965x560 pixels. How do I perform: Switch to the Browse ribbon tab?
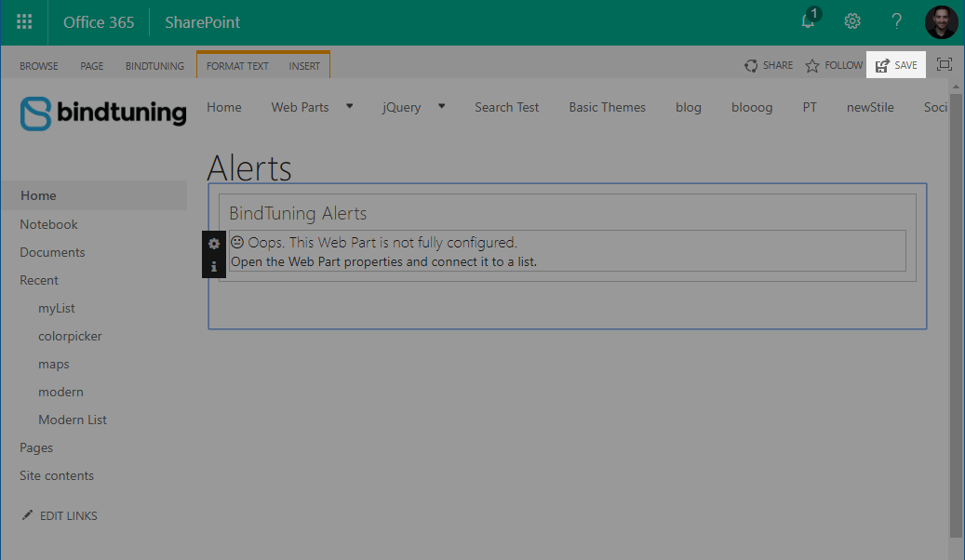click(x=39, y=66)
